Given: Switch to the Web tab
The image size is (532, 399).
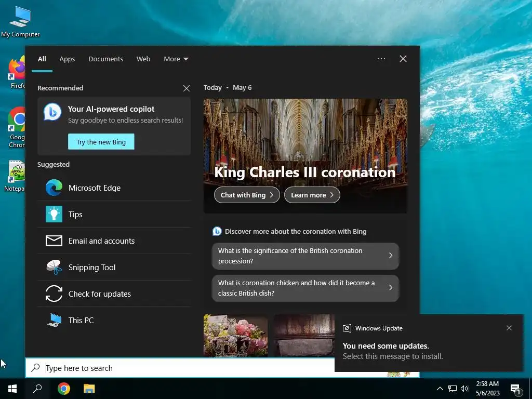Looking at the screenshot, I should (x=143, y=59).
